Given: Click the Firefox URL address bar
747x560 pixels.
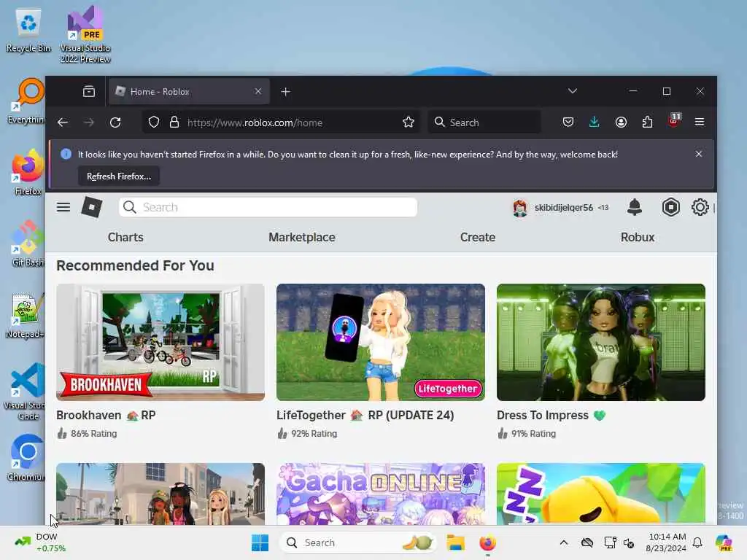Looking at the screenshot, I should 281,122.
